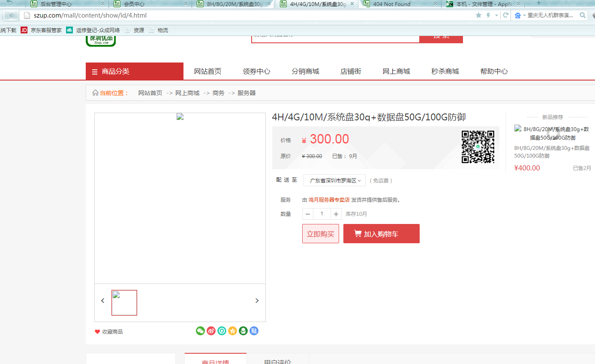Increase quantity with the plus button
This screenshot has width=595, height=364.
336,214
